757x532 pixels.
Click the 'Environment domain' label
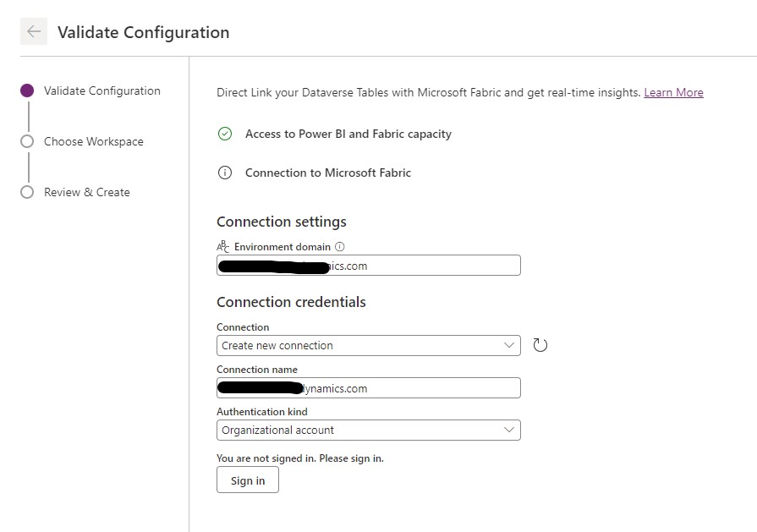(283, 247)
